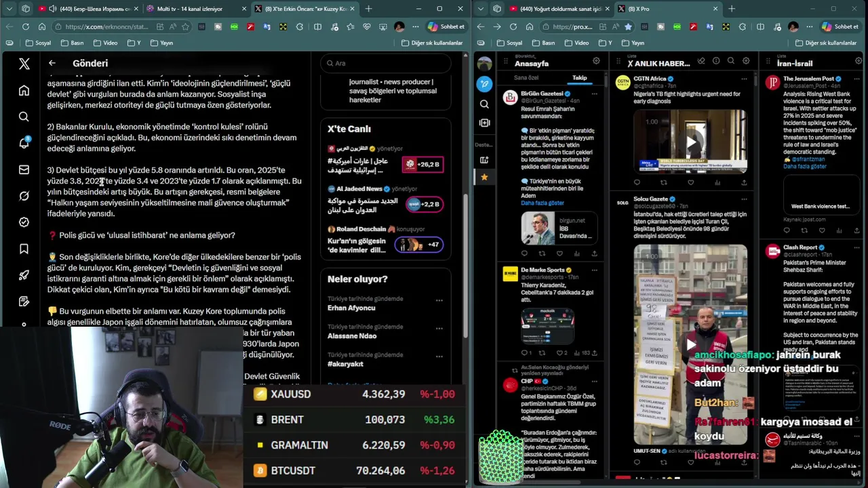
Task: Open ANLIK HABER column settings gear
Action: coord(746,61)
